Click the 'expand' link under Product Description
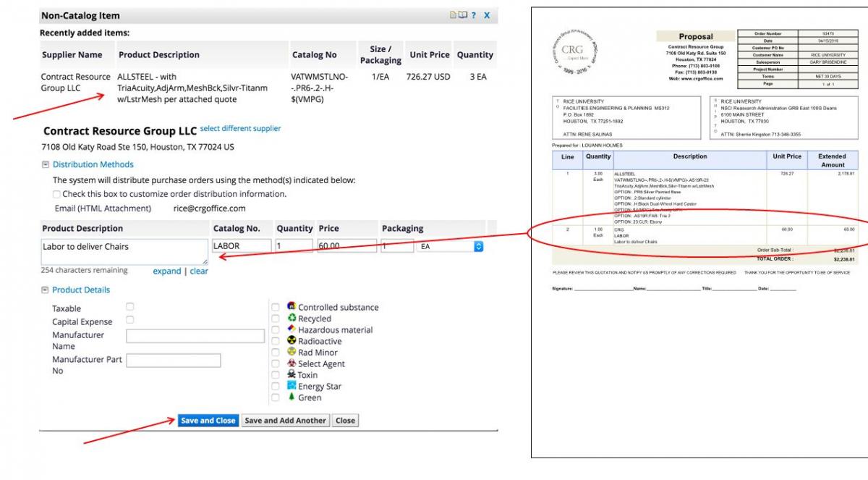Screen dimensions: 868x480 pyautogui.click(x=166, y=271)
